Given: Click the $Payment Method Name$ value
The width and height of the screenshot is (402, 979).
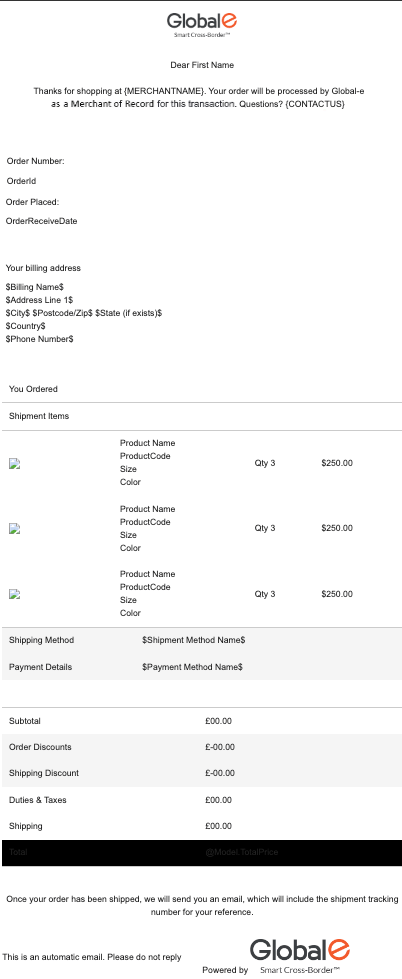Looking at the screenshot, I should pyautogui.click(x=192, y=667).
